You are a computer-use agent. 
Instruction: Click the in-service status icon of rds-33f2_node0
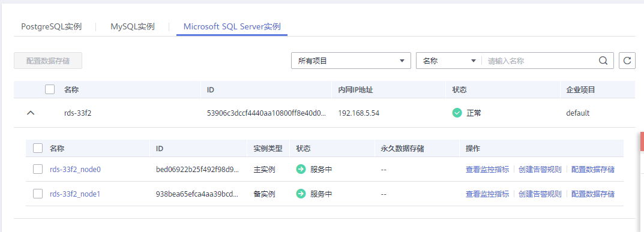pos(301,169)
